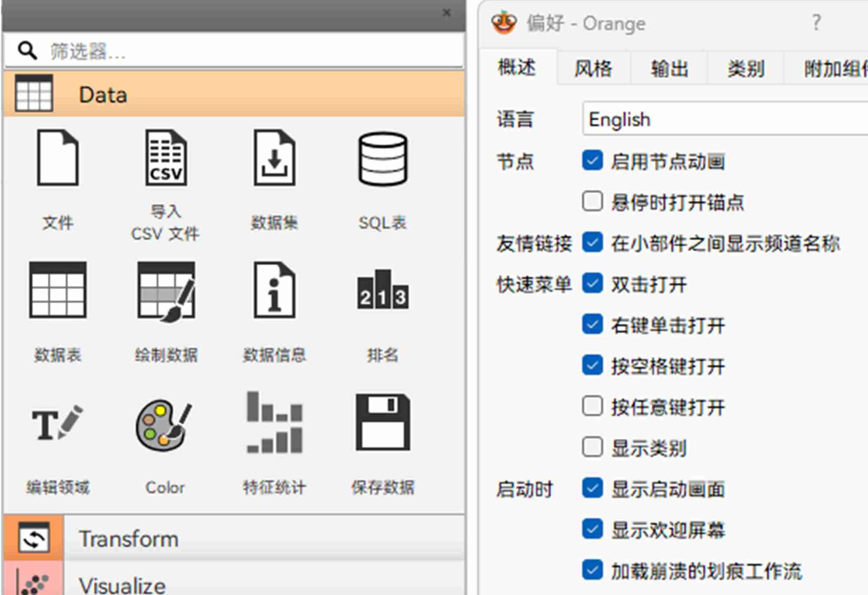Check the 显示类别 option
Viewport: 868px width, 595px height.
click(592, 447)
